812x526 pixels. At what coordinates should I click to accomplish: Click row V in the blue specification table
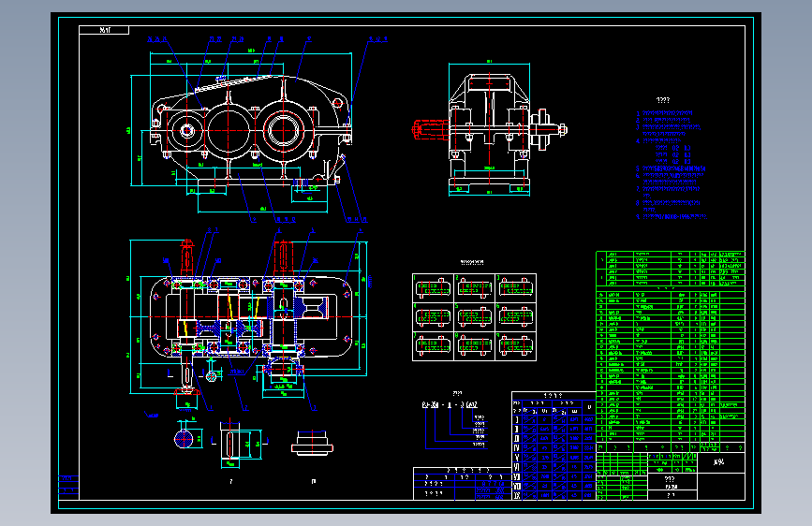tap(554, 458)
